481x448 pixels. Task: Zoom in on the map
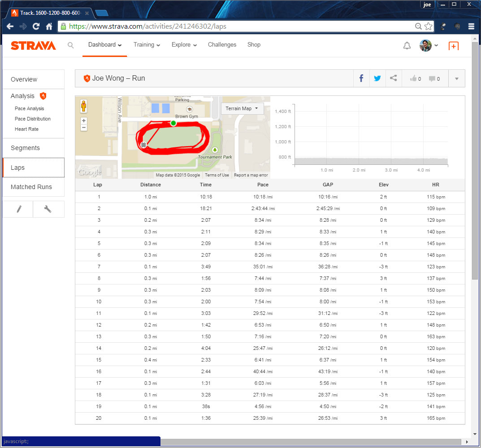84,121
